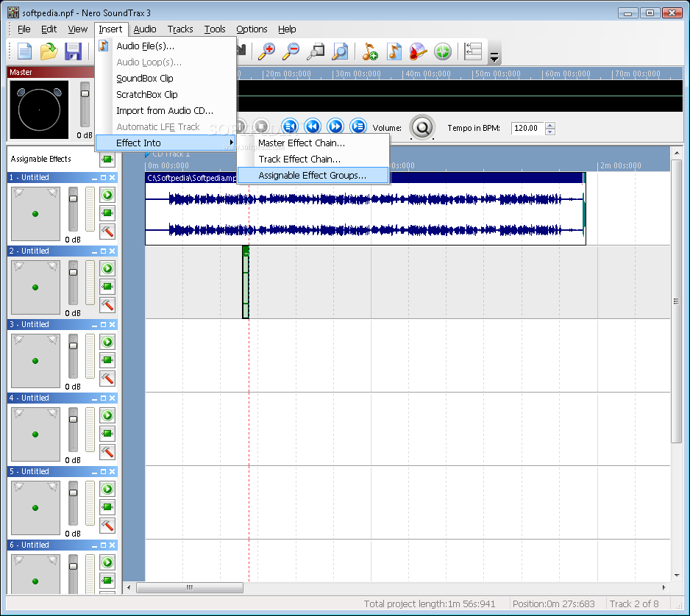The height and width of the screenshot is (616, 690).
Task: Click the track layout arrows toolbar icon
Action: 473,51
